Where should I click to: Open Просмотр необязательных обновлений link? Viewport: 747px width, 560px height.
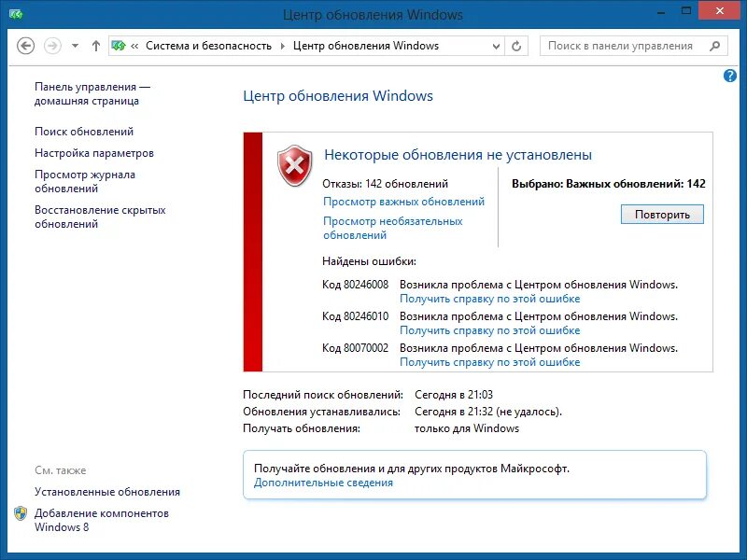point(392,228)
